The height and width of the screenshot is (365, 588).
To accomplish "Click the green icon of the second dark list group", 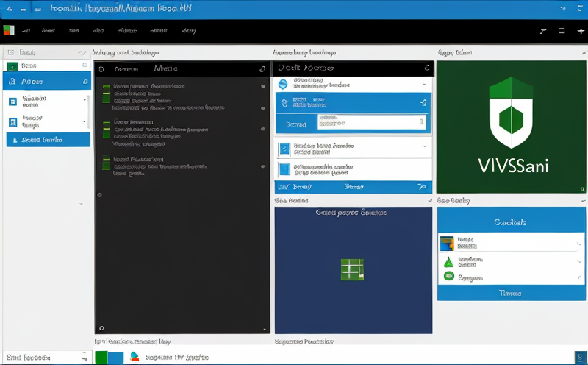I will click(106, 130).
